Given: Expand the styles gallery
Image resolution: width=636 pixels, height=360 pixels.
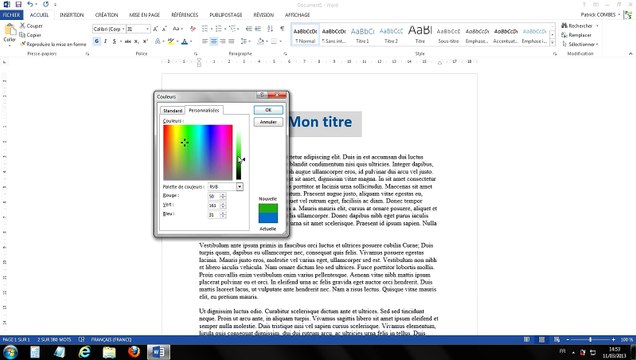Looking at the screenshot, I should pos(552,43).
